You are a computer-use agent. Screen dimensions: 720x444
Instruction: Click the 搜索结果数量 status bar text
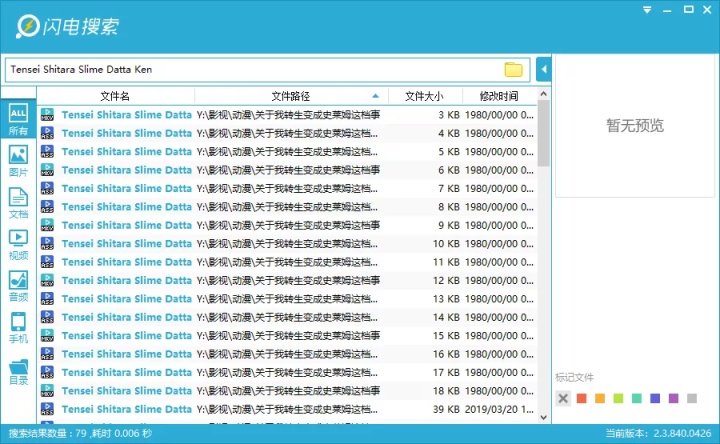click(x=80, y=433)
